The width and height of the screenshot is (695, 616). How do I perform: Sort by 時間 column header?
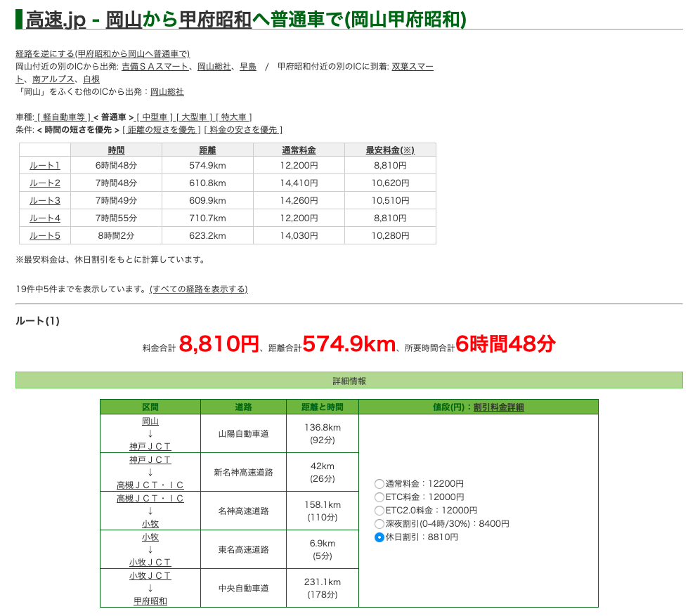tap(116, 150)
